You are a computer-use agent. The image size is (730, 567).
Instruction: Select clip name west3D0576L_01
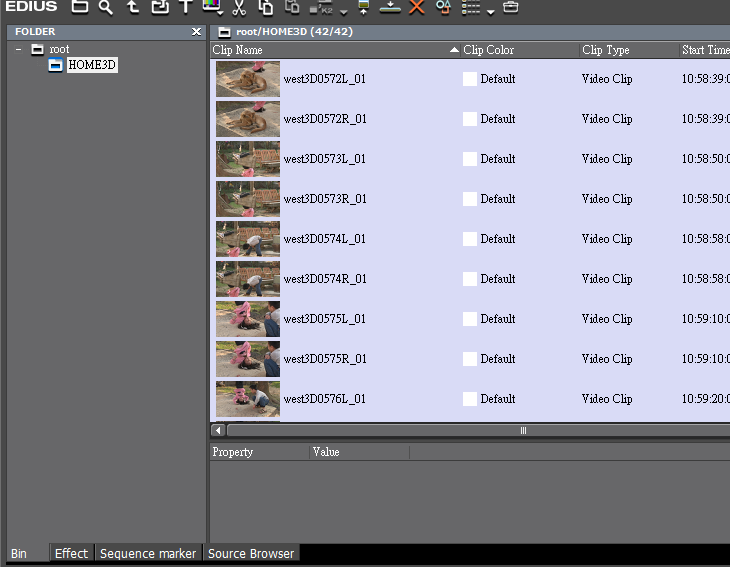(x=324, y=399)
